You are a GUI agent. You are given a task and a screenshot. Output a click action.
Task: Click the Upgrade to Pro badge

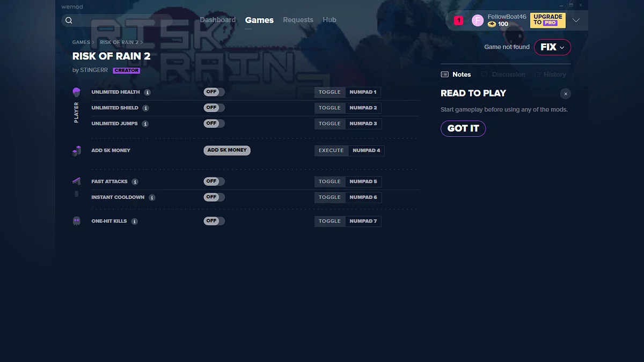pos(548,20)
